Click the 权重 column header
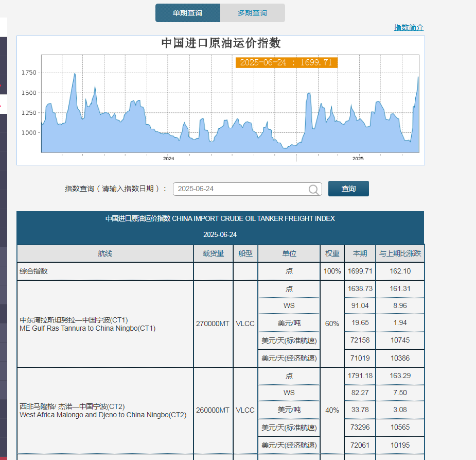This screenshot has width=476, height=460. coord(332,253)
